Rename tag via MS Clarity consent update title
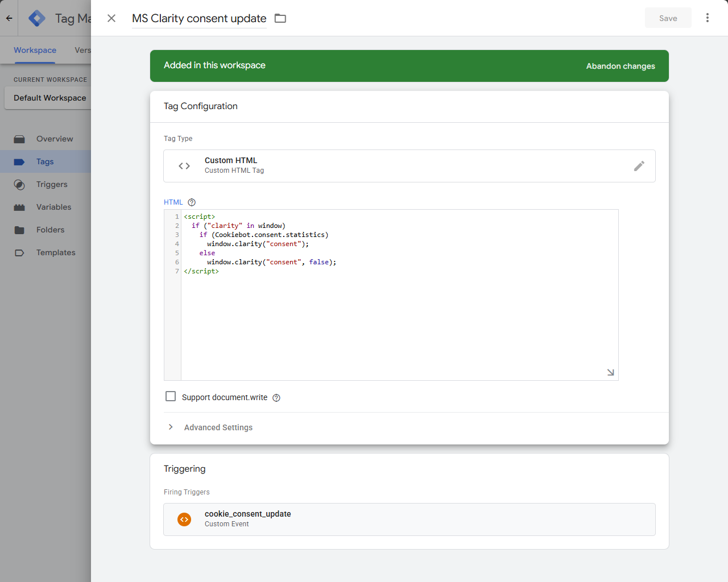 tap(199, 18)
